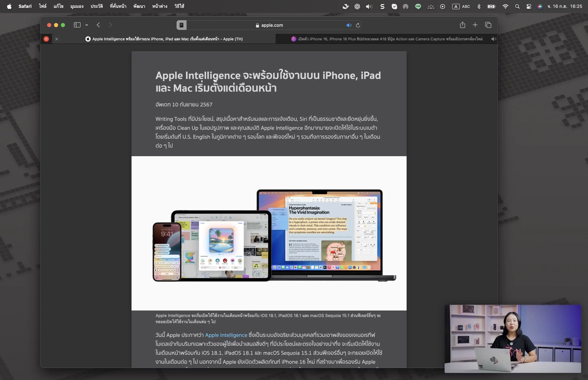Screen dimensions: 588x380
Task: Mute audio via address bar speaker icon
Action: click(349, 25)
